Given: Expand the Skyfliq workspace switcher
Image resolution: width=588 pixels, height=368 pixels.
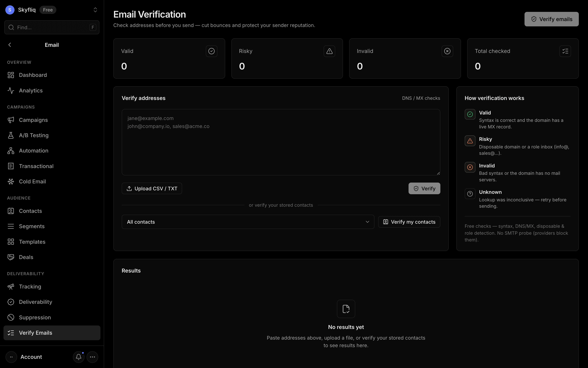Looking at the screenshot, I should 95,10.
